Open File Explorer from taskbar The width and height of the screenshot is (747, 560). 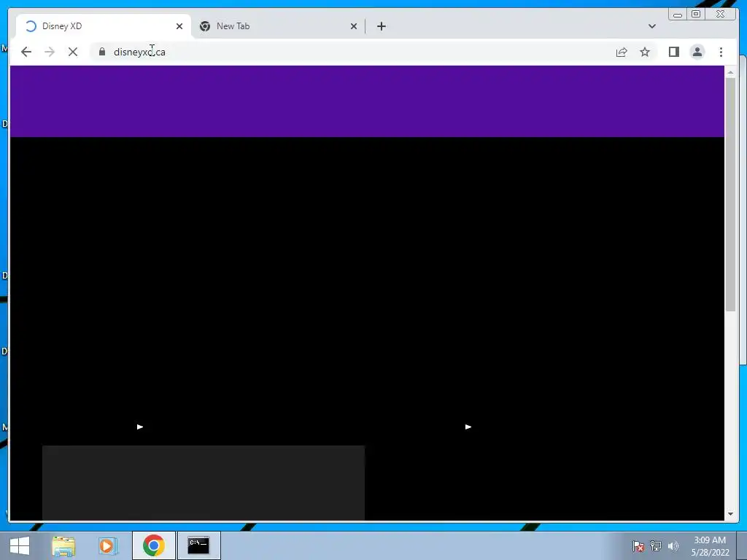pyautogui.click(x=63, y=545)
